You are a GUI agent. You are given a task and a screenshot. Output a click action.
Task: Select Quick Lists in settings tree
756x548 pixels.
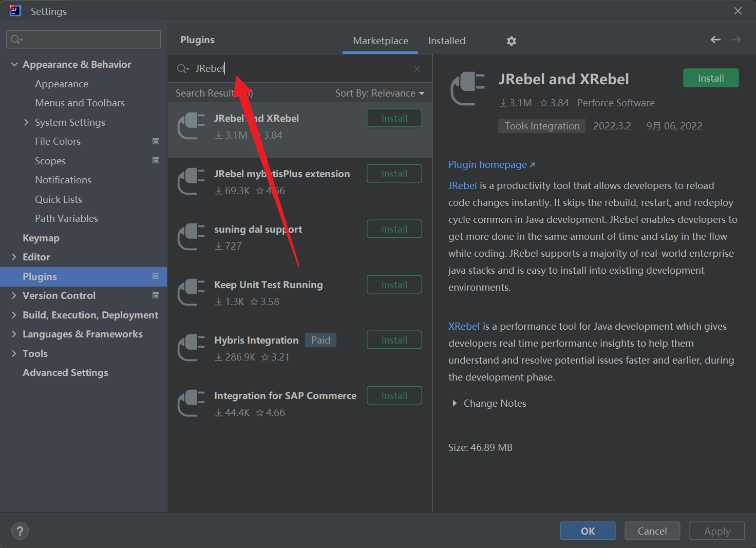click(59, 199)
